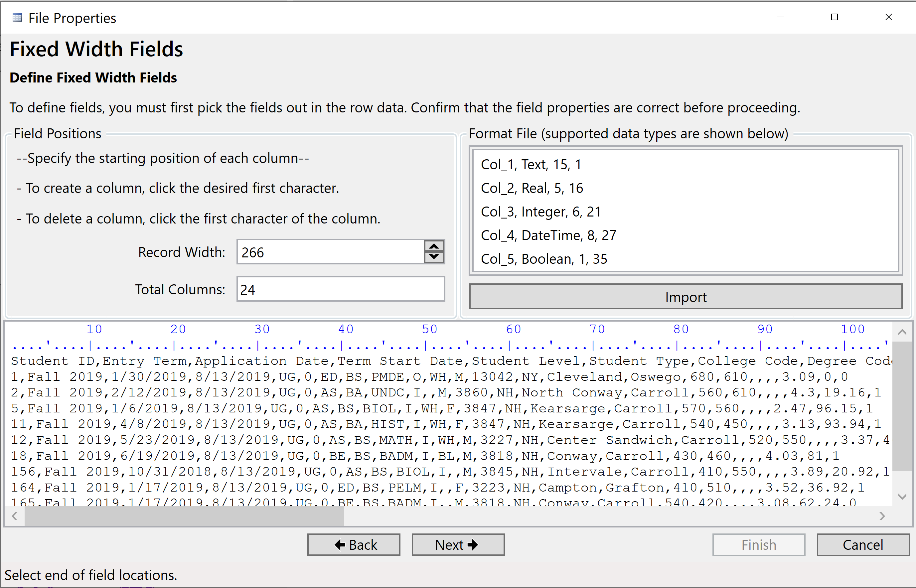916x588 pixels.
Task: Select the Col_2, Real, 5, 16 line
Action: click(532, 188)
